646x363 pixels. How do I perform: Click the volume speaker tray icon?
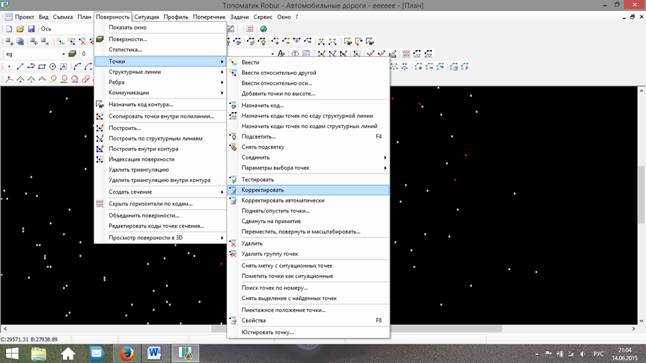[x=582, y=354]
